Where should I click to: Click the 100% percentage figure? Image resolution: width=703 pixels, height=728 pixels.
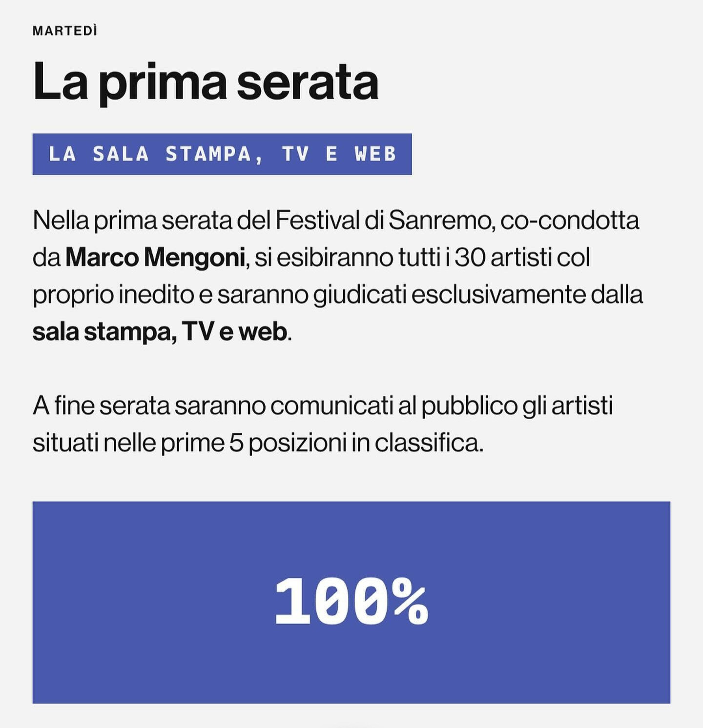pyautogui.click(x=351, y=601)
